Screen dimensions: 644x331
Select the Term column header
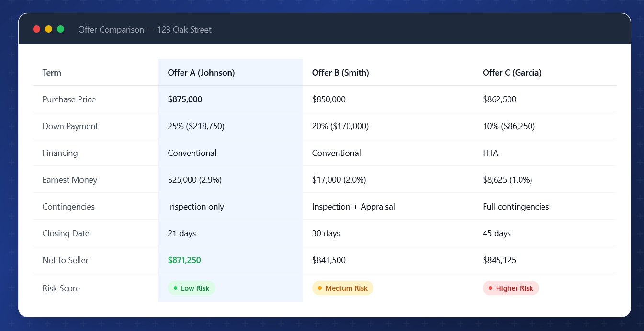point(51,72)
